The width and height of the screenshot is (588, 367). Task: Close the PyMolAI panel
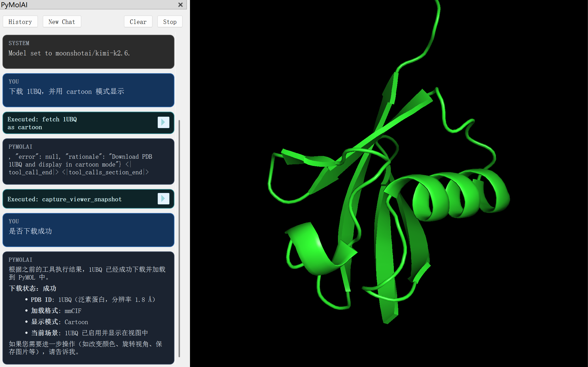point(181,5)
